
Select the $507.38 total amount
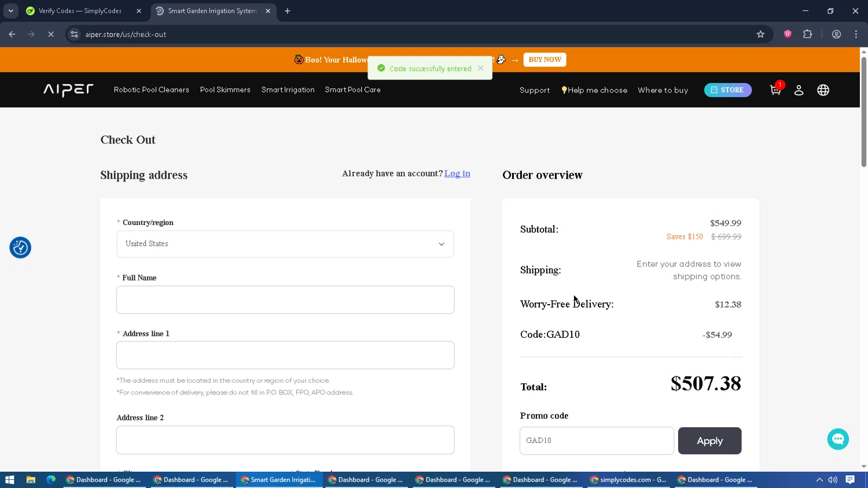[x=706, y=383]
